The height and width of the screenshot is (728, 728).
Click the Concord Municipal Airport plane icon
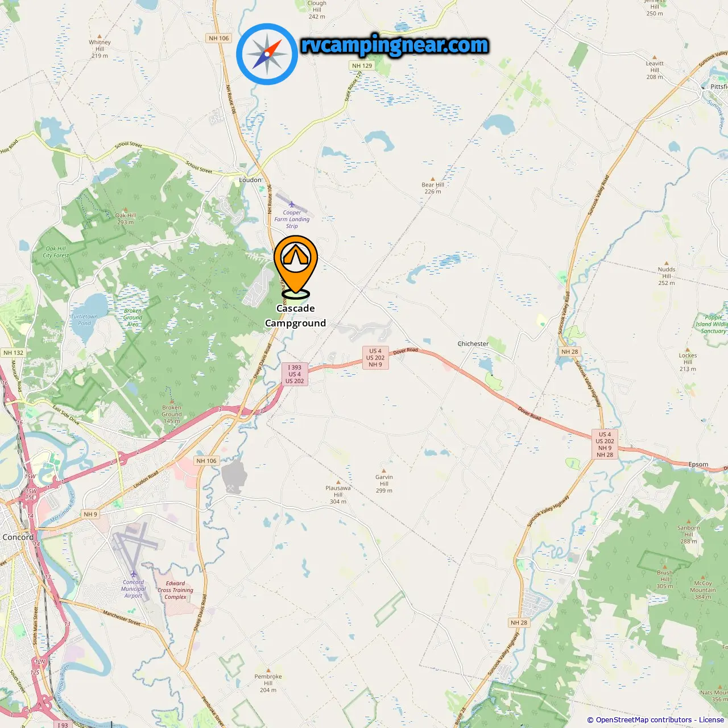[134, 575]
